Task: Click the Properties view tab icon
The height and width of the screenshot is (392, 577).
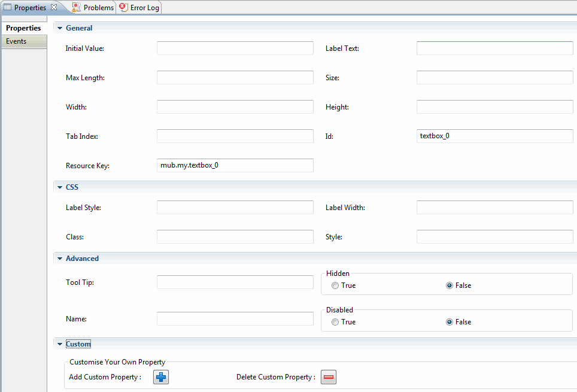Action: click(7, 7)
